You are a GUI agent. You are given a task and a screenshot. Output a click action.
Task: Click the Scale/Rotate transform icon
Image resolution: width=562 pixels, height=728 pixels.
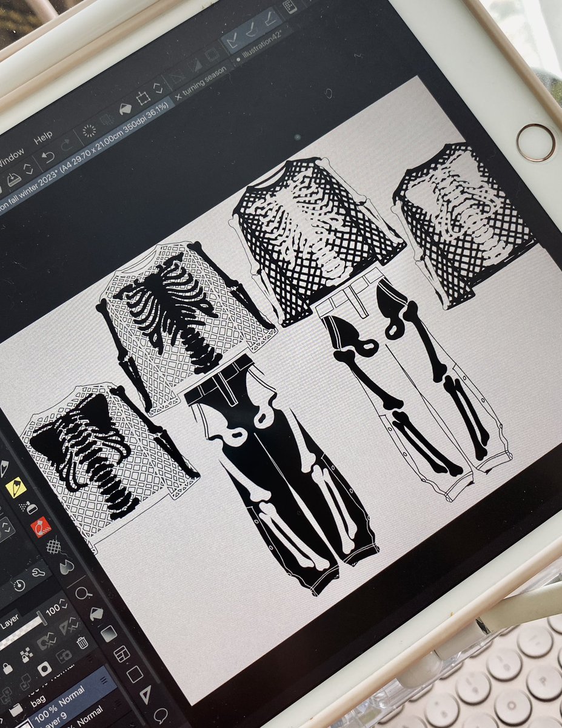click(x=143, y=98)
